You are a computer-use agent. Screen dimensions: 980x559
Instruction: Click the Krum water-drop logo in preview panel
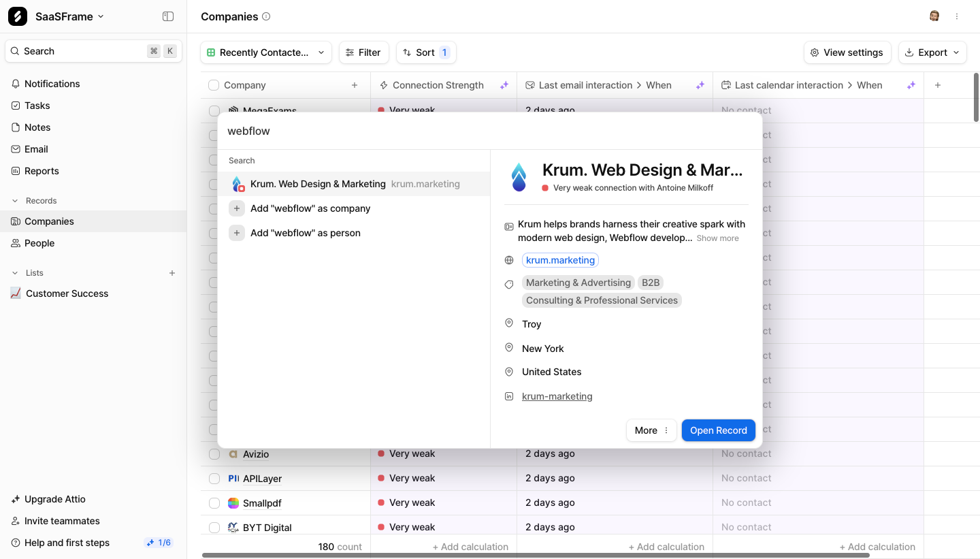pos(519,177)
